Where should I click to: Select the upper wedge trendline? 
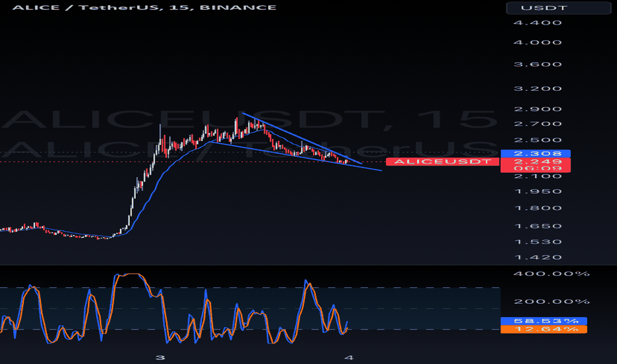click(x=302, y=138)
